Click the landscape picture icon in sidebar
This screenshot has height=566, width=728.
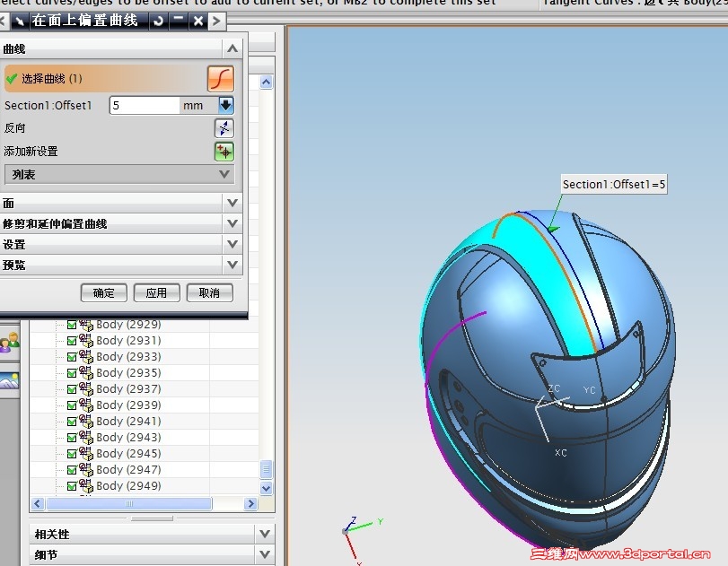click(x=9, y=380)
